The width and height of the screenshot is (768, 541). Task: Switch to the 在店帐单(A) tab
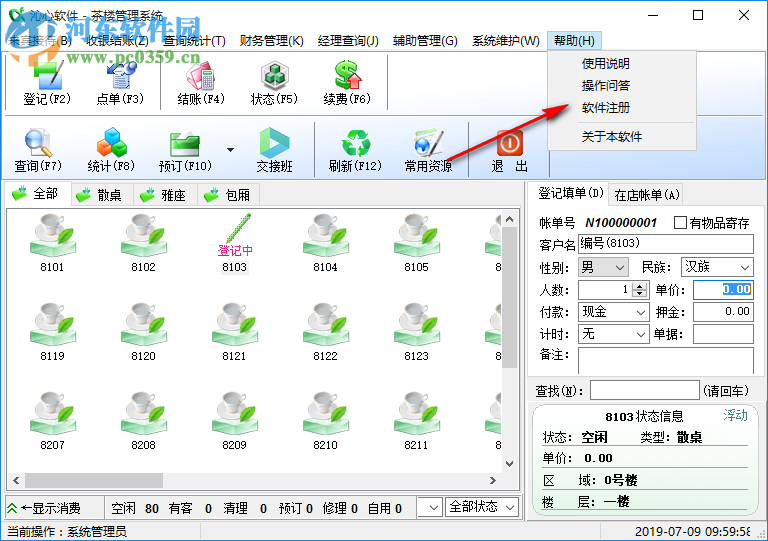647,195
